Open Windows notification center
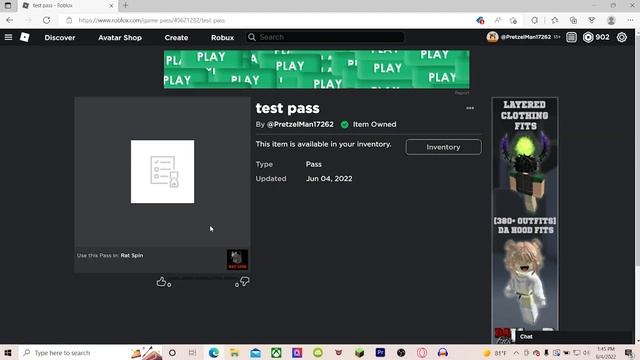 (x=629, y=353)
